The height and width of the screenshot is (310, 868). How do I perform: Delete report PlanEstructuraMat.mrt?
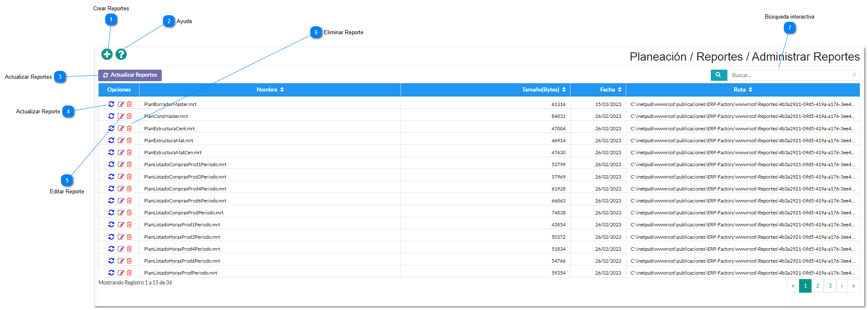pyautogui.click(x=129, y=140)
